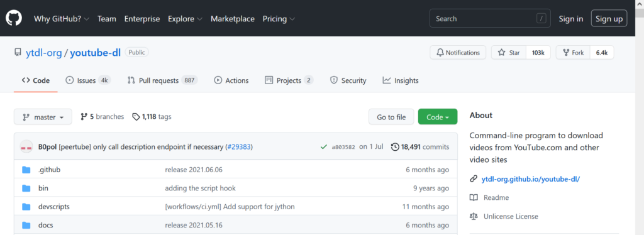Open 'release 2021.05.16' commit message
Screen dimensions: 644x235
[194, 225]
